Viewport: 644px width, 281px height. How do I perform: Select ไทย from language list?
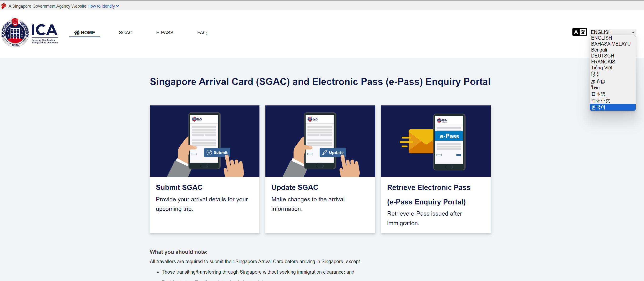coord(613,88)
